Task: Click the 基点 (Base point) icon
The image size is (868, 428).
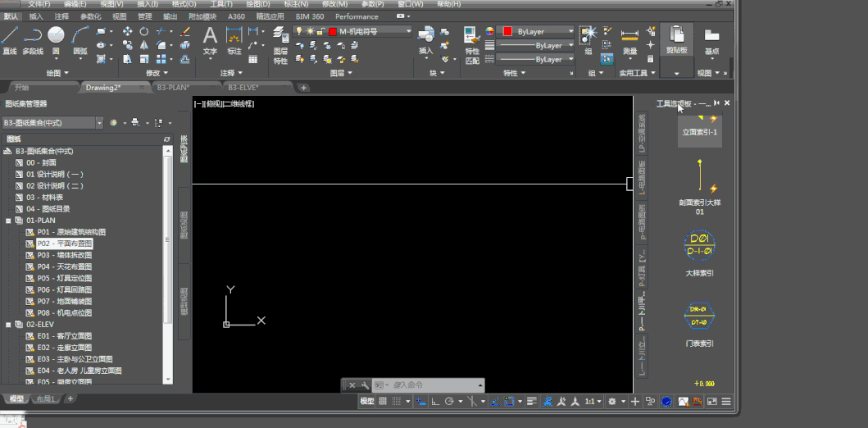Action: point(711,40)
